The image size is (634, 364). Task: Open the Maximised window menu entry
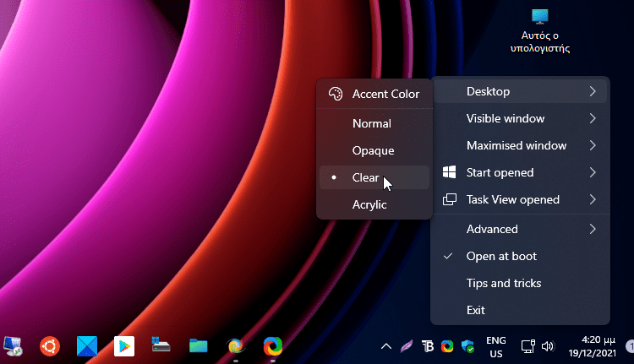pos(520,145)
